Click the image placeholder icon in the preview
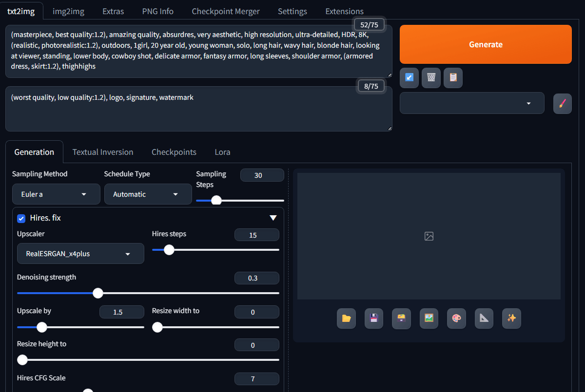 click(x=429, y=236)
